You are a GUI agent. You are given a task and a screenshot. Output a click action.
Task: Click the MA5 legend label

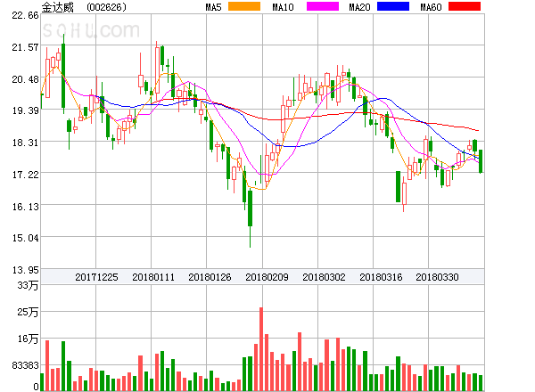tap(213, 7)
